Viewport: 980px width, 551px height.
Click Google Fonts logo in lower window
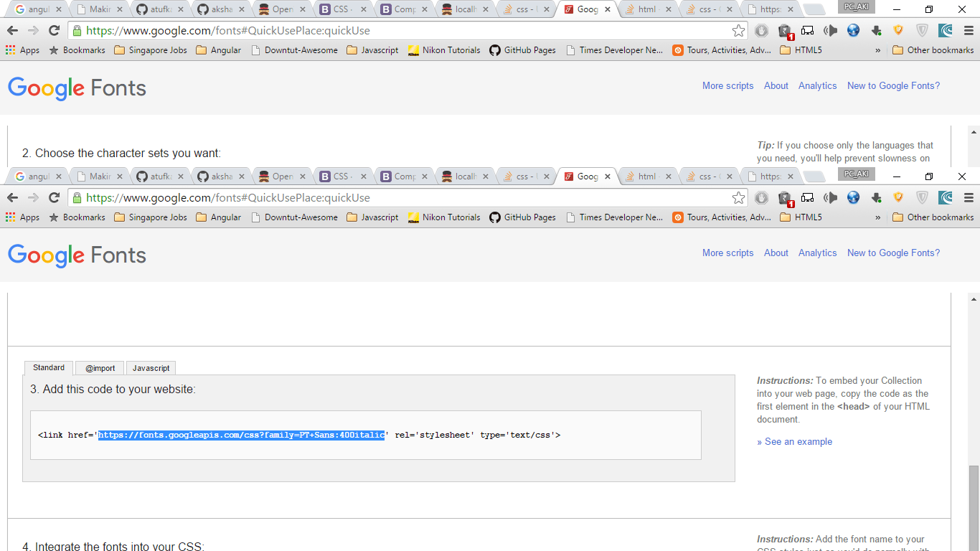[x=77, y=255]
